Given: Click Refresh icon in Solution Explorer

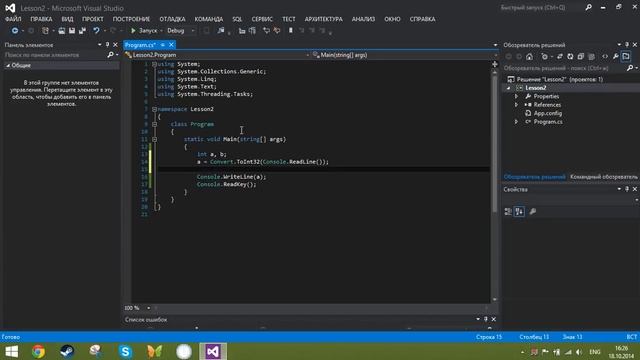Looking at the screenshot, I should [570, 57].
